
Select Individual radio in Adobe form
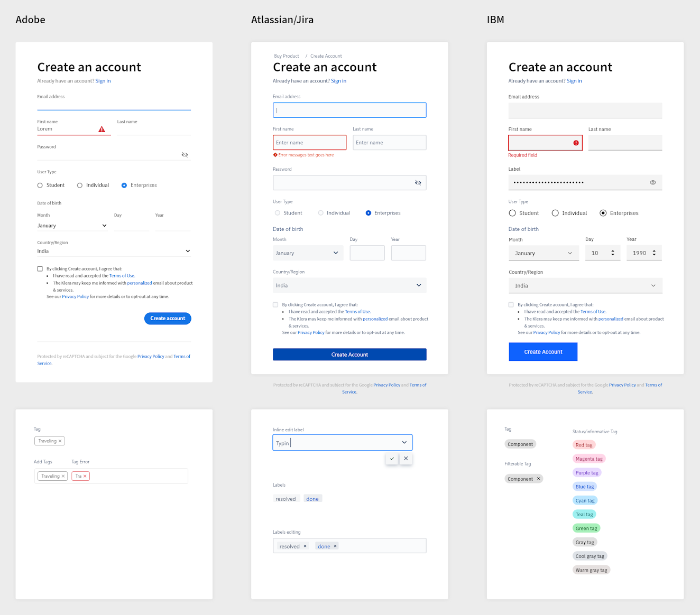(80, 185)
